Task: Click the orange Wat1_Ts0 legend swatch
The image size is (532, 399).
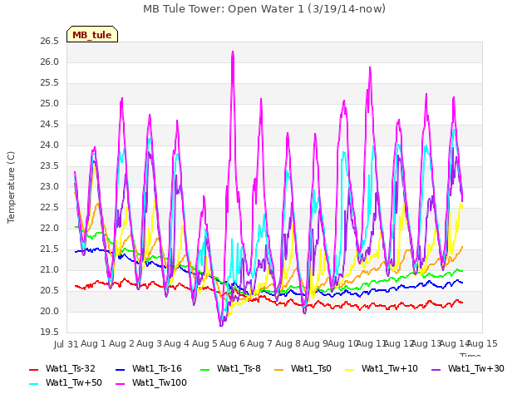Action: [x=279, y=369]
